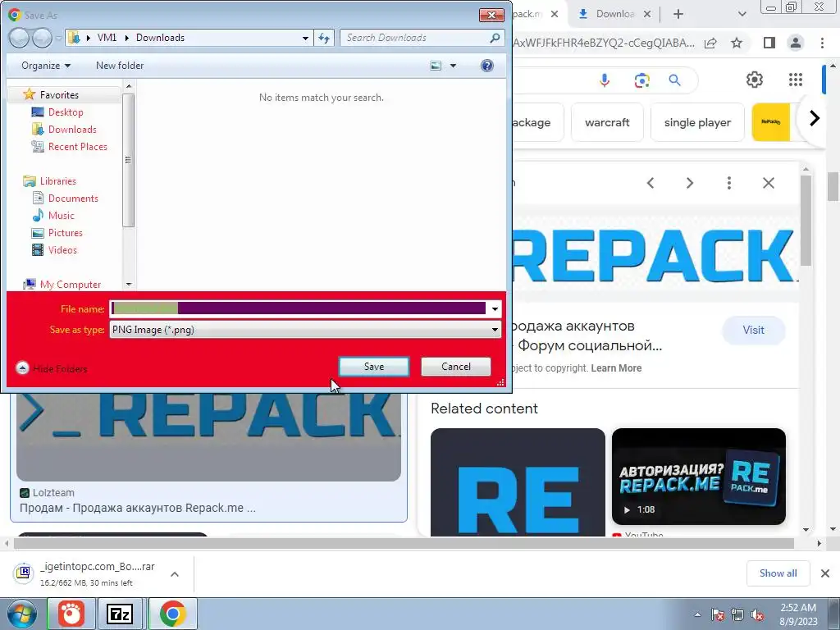
Task: Select Libraries in navigation pane
Action: (x=57, y=181)
